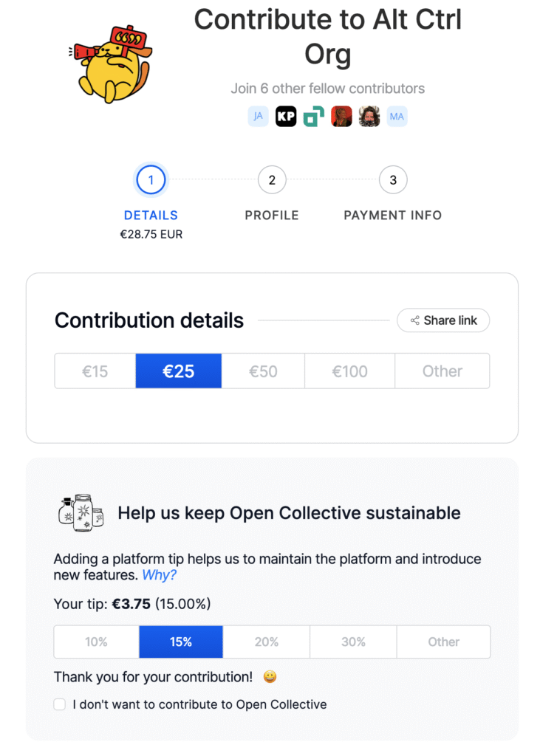
Task: Click the jars icon beside sustainability heading
Action: click(x=81, y=511)
